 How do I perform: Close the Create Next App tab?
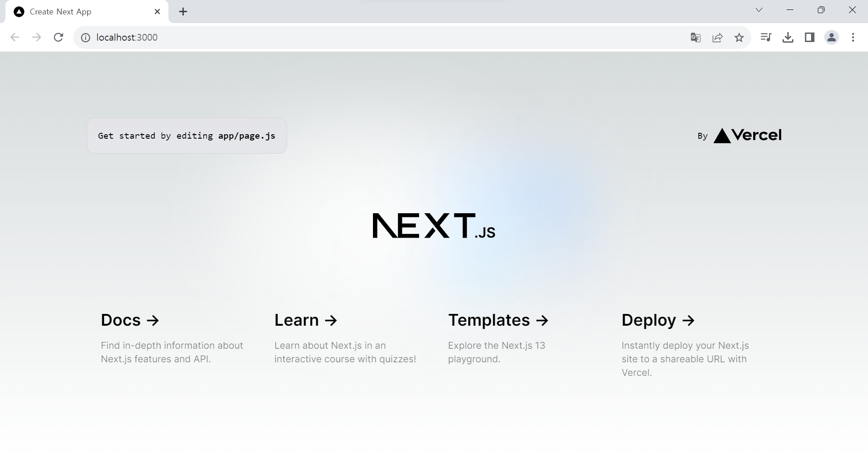[157, 12]
